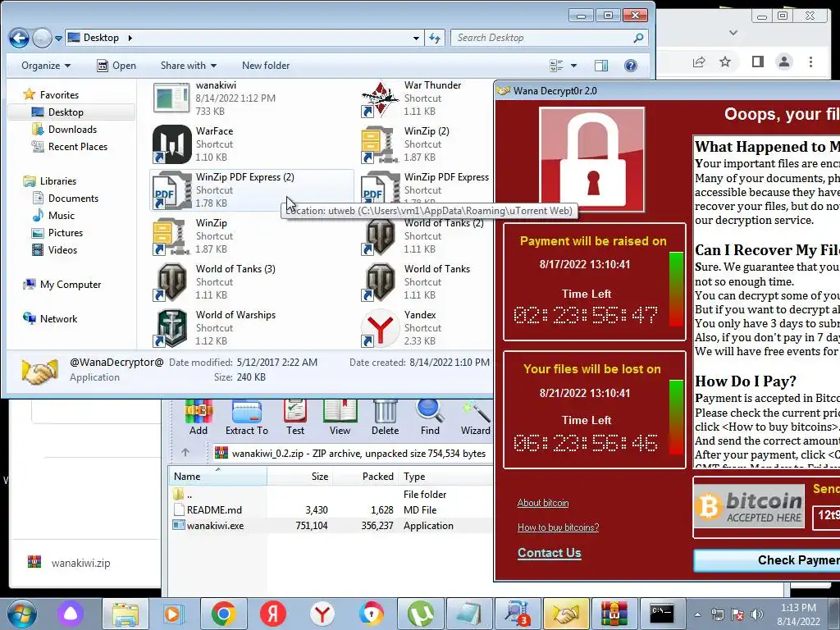The height and width of the screenshot is (630, 840).
Task: Expand the Share with menu
Action: point(189,66)
